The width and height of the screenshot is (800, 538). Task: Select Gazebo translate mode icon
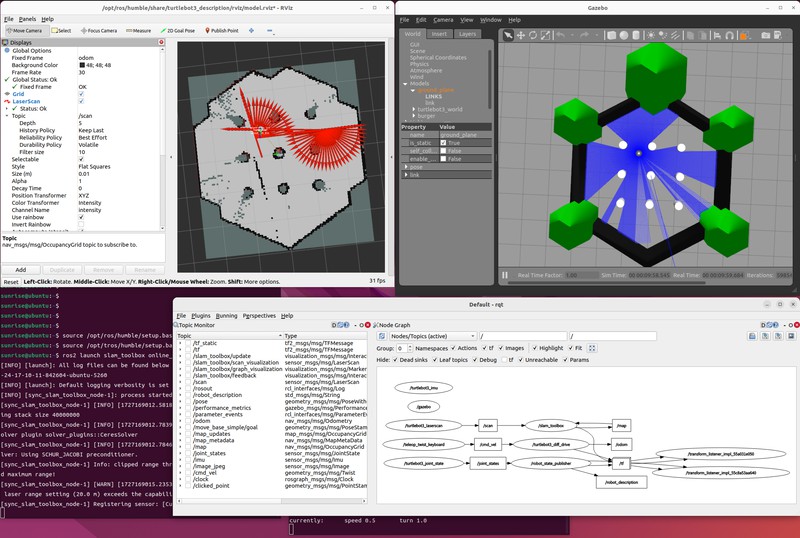522,35
